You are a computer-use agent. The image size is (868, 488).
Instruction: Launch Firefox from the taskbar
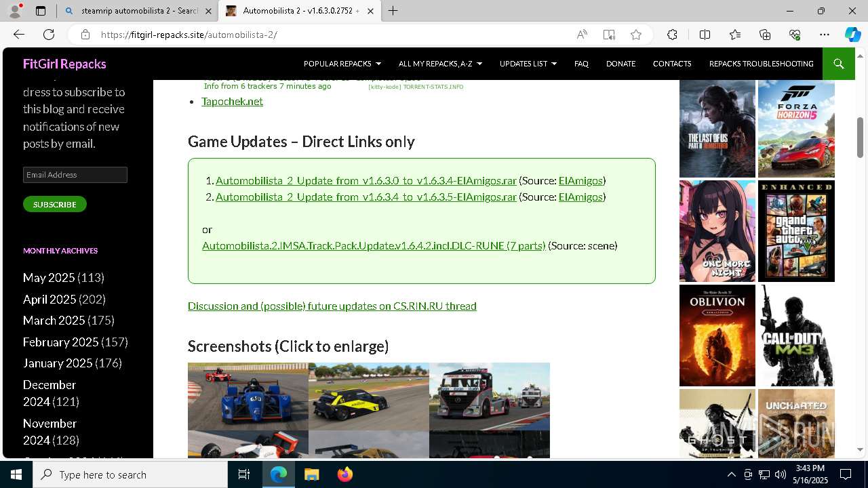344,474
